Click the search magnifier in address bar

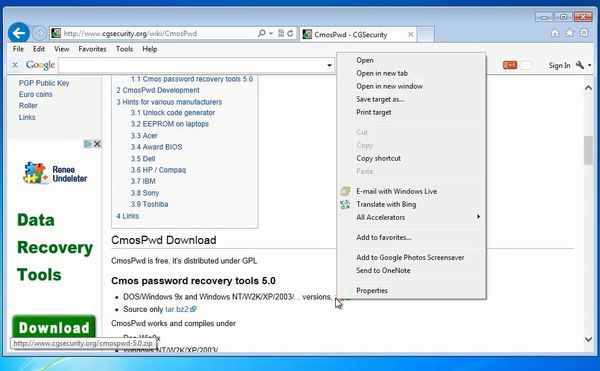[x=262, y=33]
